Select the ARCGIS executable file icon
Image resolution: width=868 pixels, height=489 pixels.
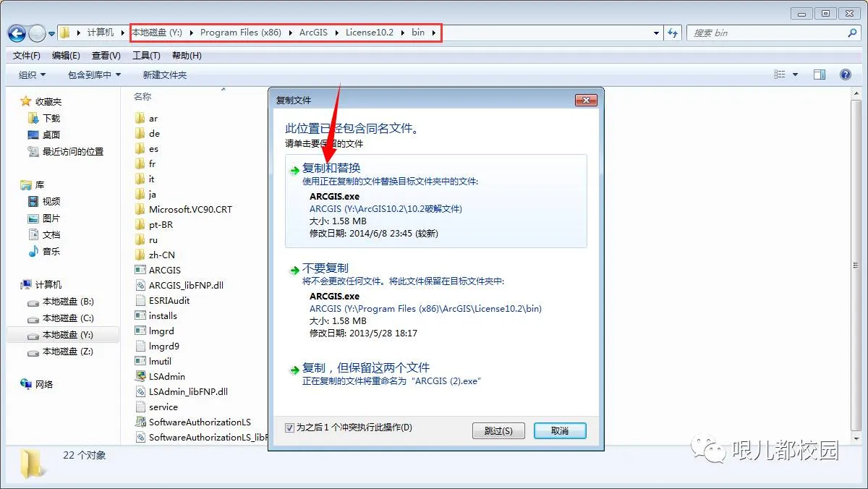(x=140, y=270)
